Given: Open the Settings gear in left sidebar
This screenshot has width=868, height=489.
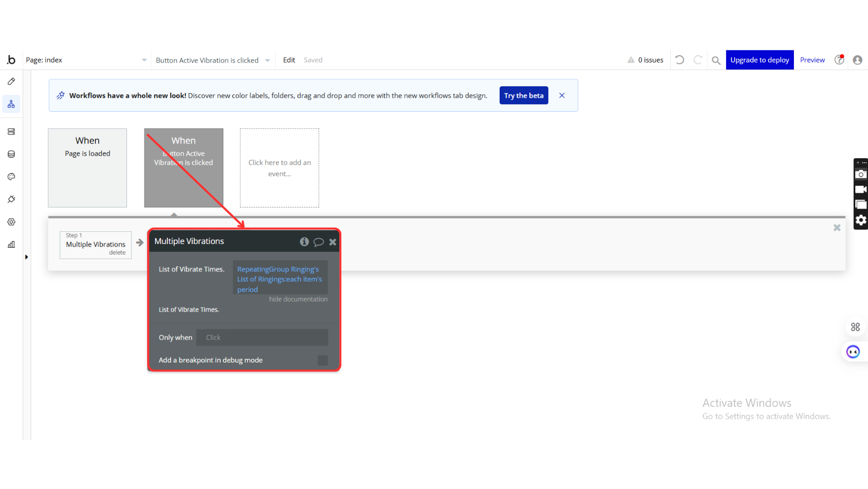Looking at the screenshot, I should tap(11, 222).
